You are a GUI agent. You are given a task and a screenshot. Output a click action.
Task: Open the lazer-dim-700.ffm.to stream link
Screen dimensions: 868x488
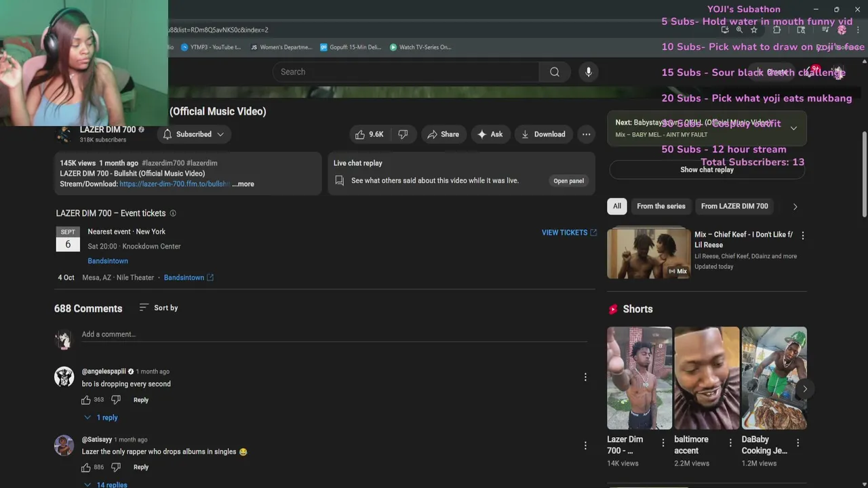(174, 184)
